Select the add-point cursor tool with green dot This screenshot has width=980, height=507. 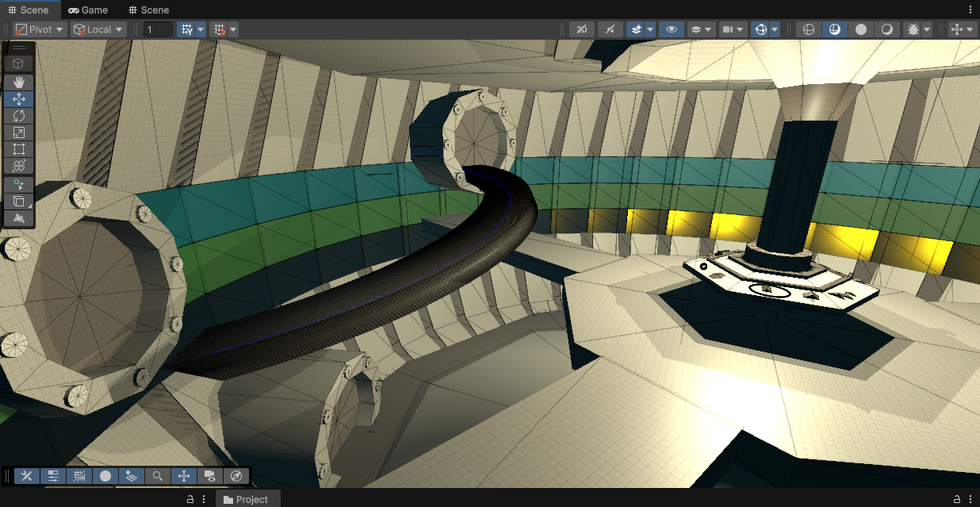(x=19, y=184)
